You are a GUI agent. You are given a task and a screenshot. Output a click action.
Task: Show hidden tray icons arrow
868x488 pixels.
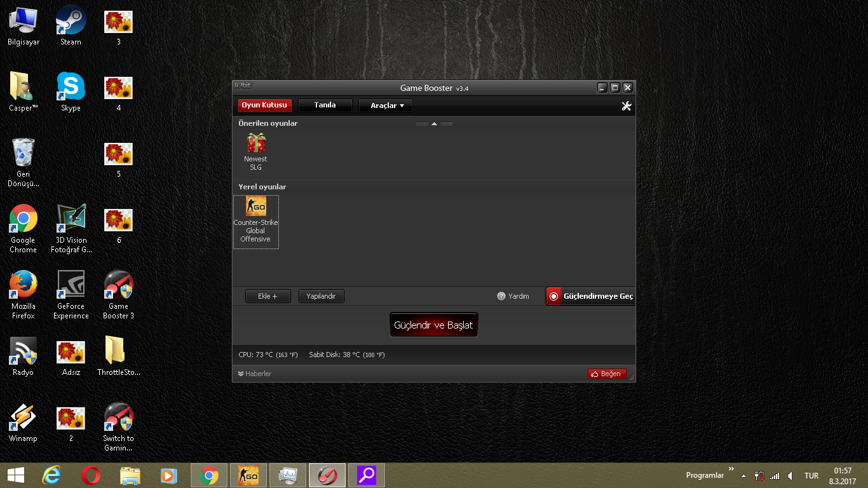[742, 475]
